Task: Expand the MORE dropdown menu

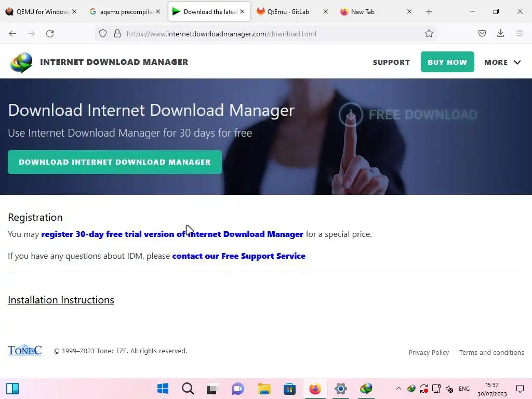Action: (502, 62)
